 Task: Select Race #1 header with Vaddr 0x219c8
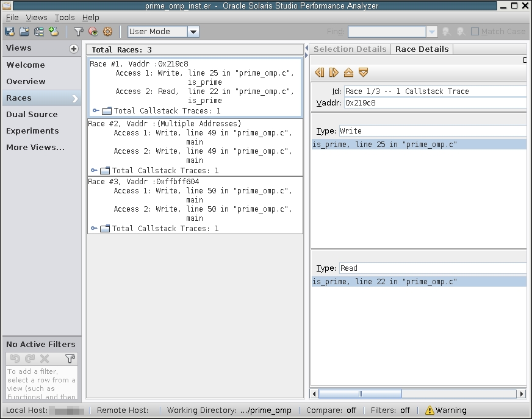click(139, 64)
